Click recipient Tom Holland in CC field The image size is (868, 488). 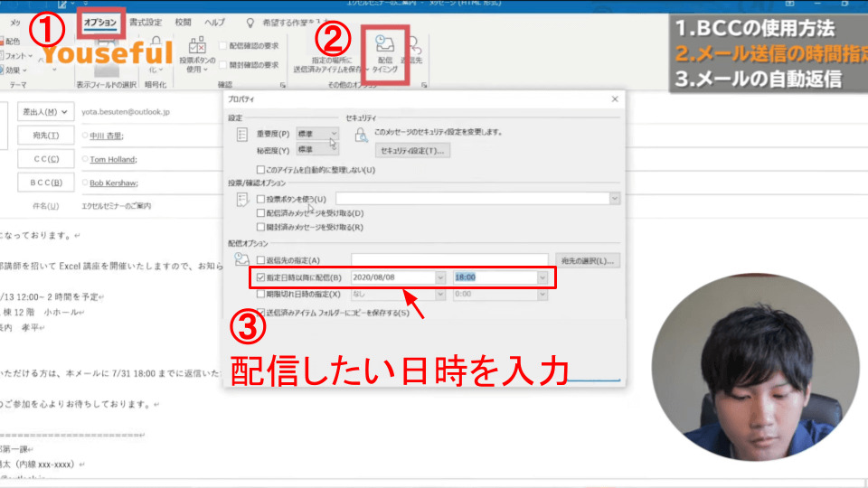113,159
